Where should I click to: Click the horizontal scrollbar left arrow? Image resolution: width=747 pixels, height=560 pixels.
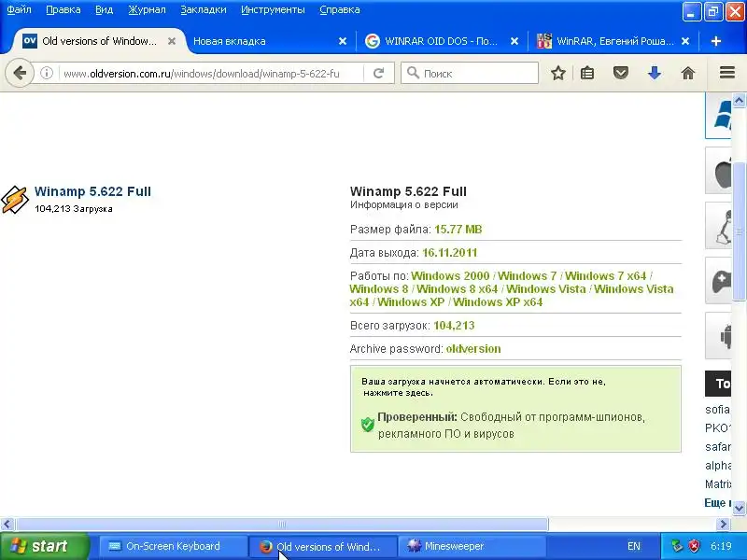pos(7,525)
